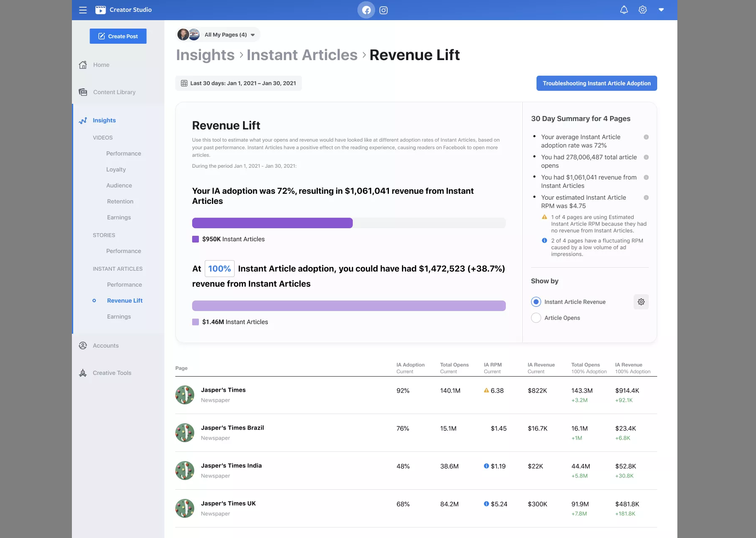Viewport: 756px width, 538px height.
Task: Open the Jasper's Times UK page name
Action: click(228, 504)
